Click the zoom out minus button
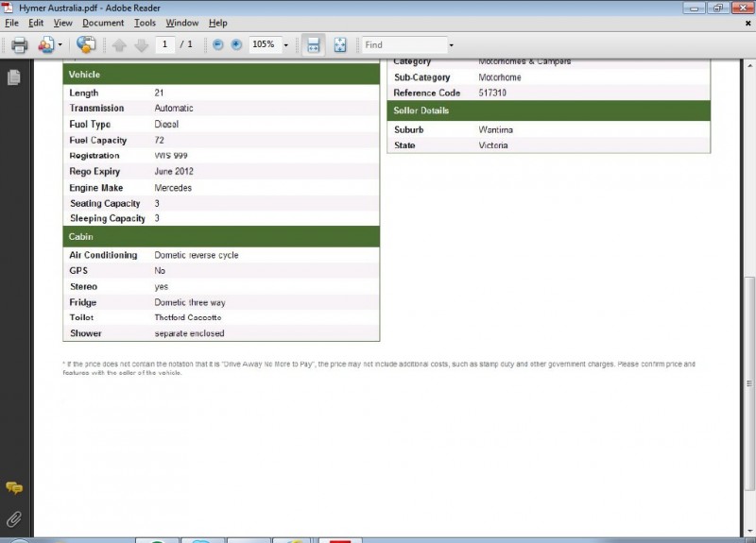This screenshot has height=543, width=756. (218, 44)
